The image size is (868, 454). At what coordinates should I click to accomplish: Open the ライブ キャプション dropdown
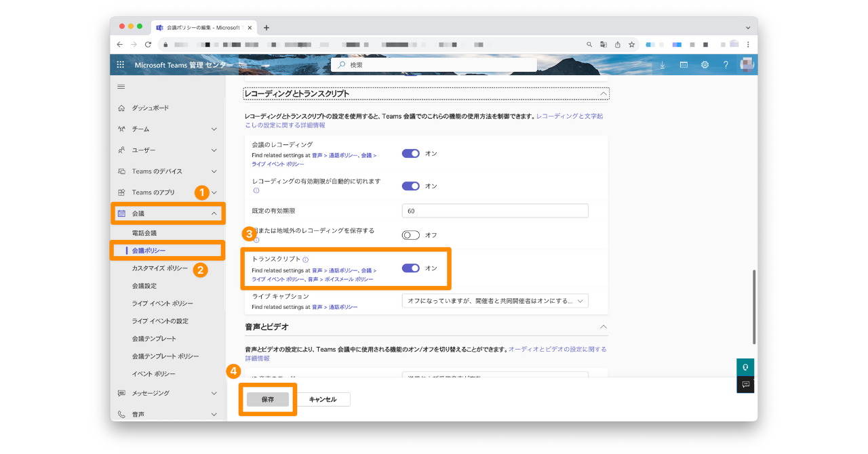[494, 301]
